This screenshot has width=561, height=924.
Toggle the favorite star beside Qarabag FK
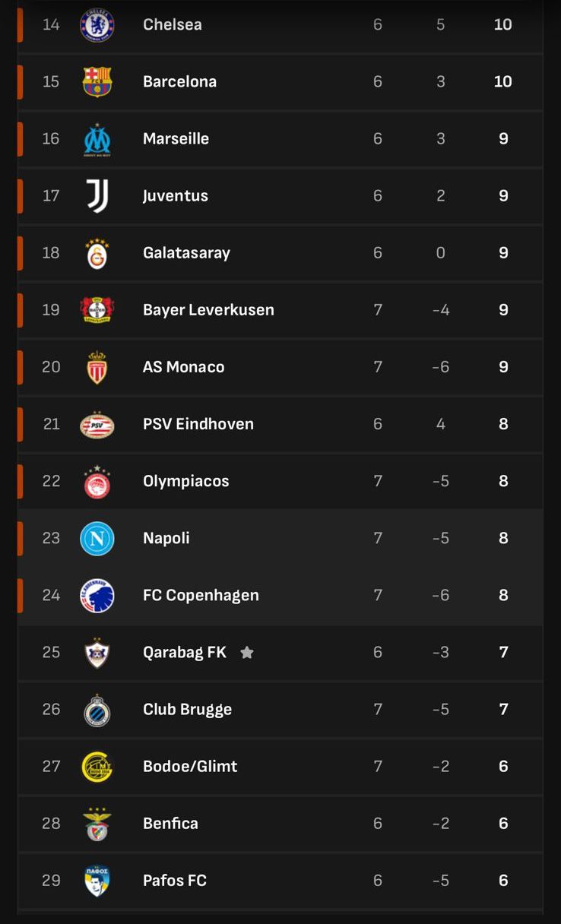point(247,653)
